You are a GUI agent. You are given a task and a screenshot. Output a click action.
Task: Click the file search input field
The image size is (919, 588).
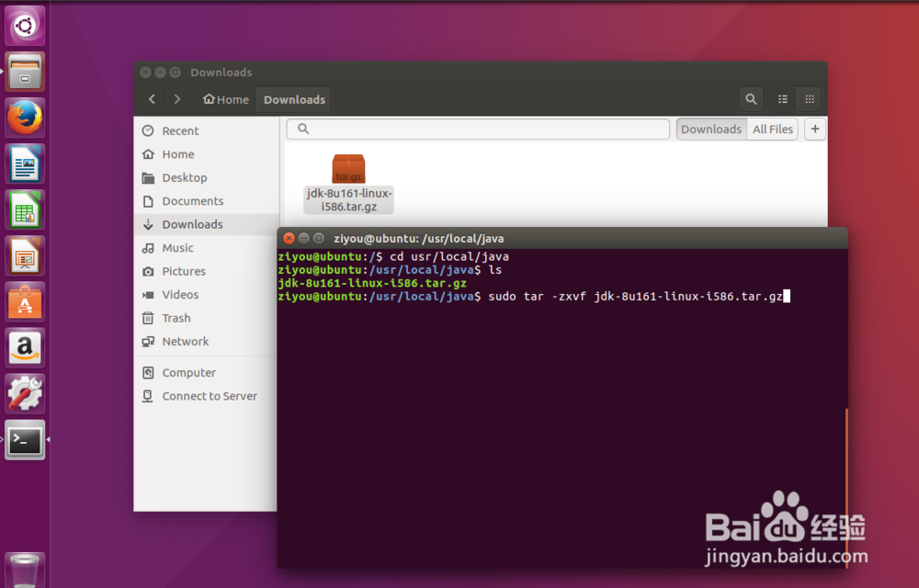478,129
